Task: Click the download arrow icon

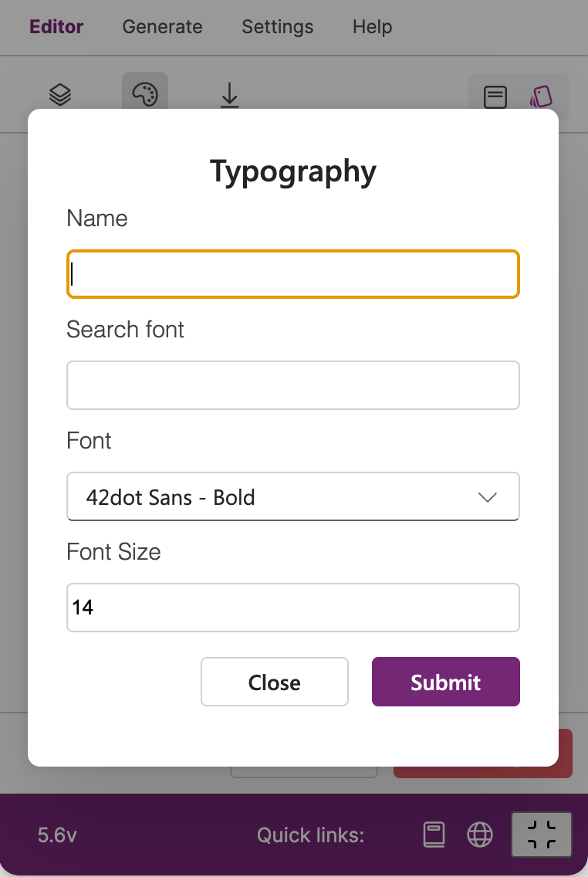Action: pyautogui.click(x=230, y=94)
